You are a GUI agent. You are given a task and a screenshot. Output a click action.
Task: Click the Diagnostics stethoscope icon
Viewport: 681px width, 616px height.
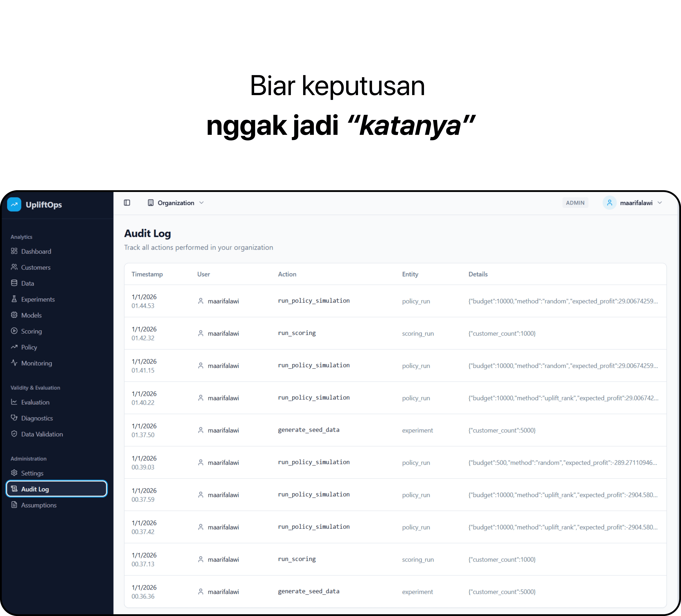click(x=14, y=418)
